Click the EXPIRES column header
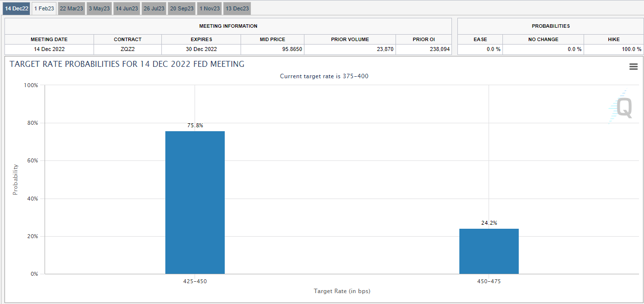This screenshot has height=304, width=644. [201, 39]
